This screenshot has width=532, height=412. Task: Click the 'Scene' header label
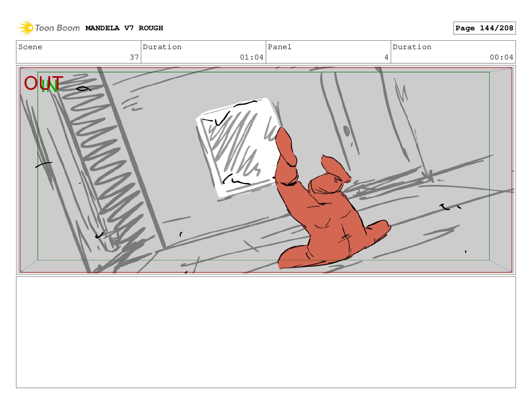pyautogui.click(x=30, y=47)
